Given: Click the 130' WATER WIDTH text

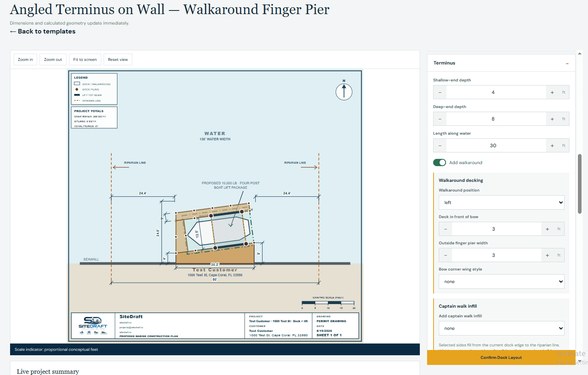Looking at the screenshot, I should click(x=215, y=139).
